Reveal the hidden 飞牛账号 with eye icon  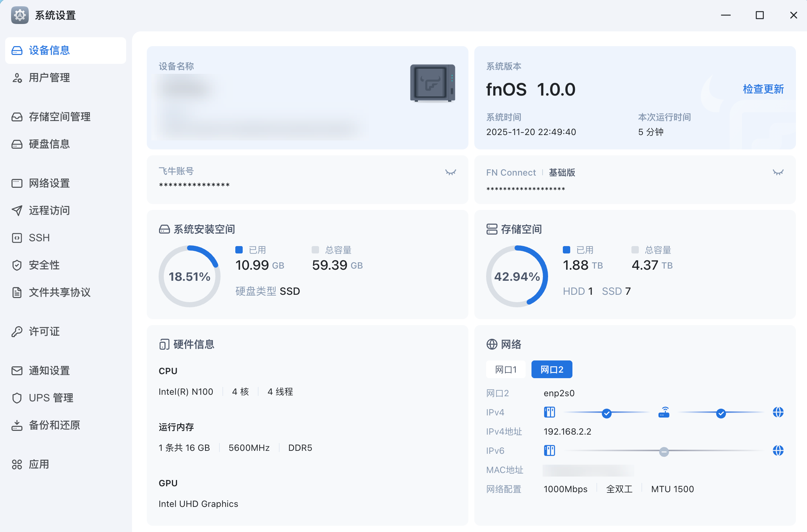pyautogui.click(x=450, y=172)
